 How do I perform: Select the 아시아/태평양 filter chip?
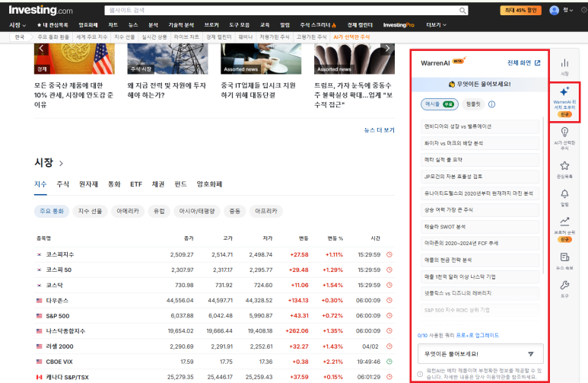pyautogui.click(x=197, y=211)
